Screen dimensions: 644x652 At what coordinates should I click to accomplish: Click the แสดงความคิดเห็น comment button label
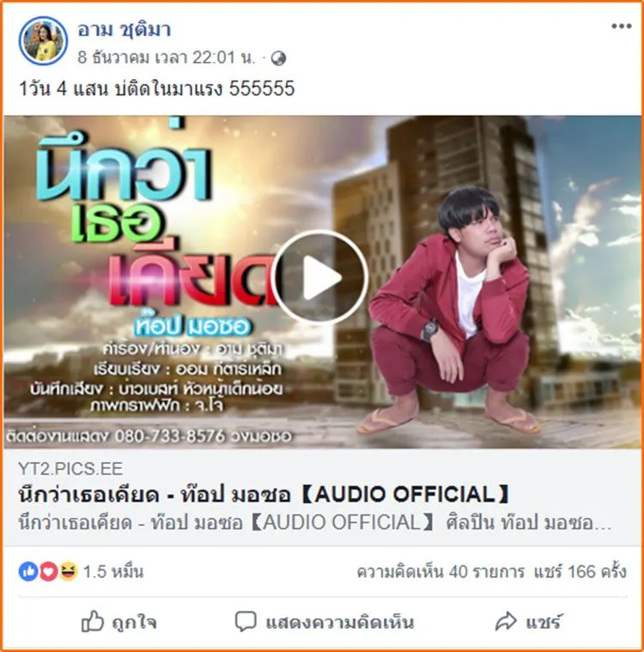pos(340,623)
